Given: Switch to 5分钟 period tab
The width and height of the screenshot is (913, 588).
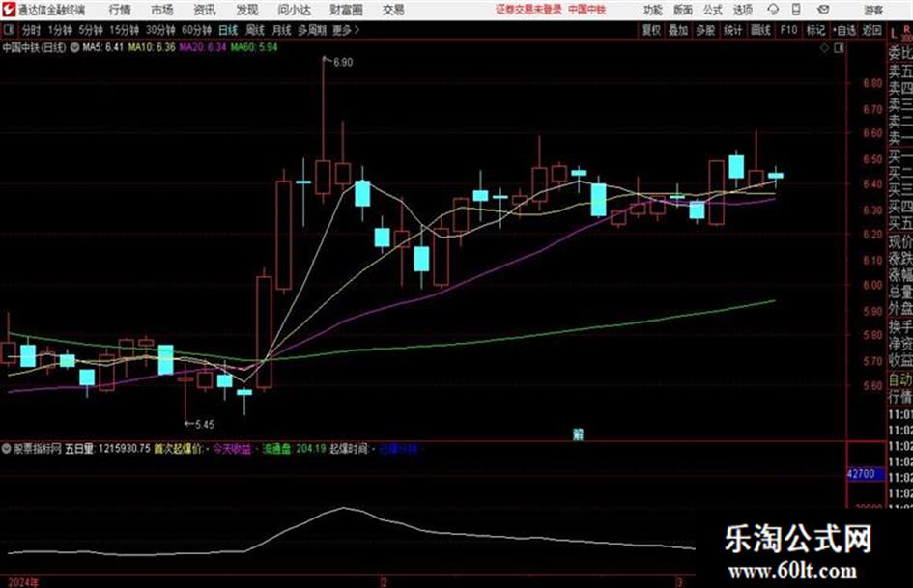Looking at the screenshot, I should [x=91, y=30].
